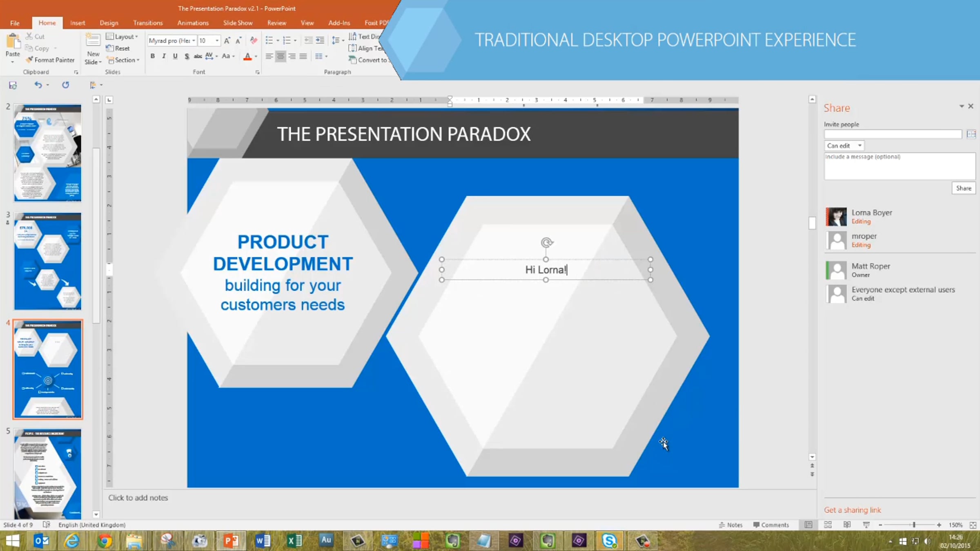Screen dimensions: 980x551
Task: Toggle italic formatting
Action: click(x=164, y=56)
